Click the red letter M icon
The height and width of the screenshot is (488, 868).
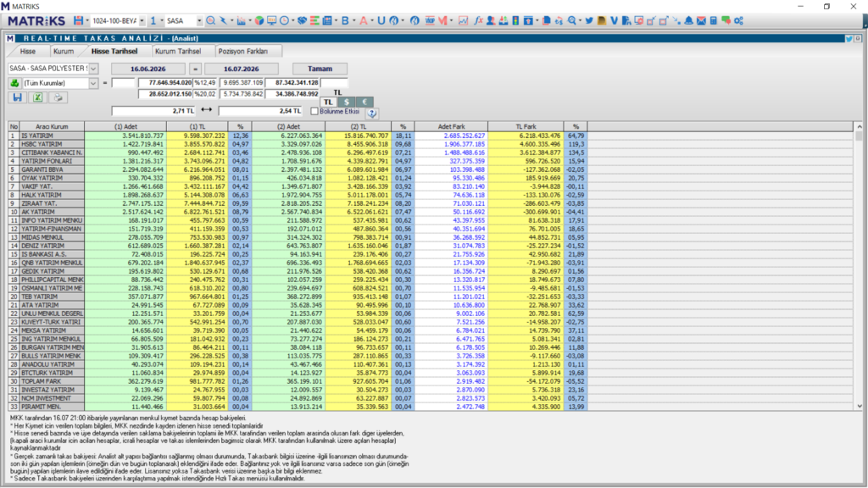(x=442, y=20)
